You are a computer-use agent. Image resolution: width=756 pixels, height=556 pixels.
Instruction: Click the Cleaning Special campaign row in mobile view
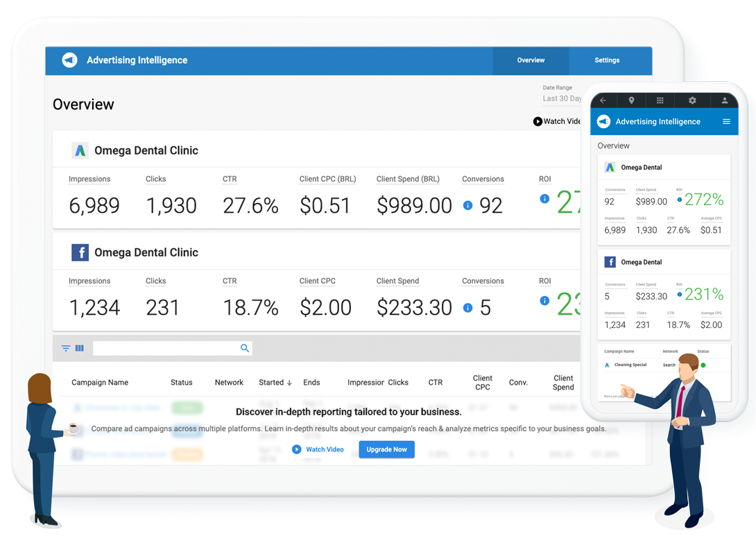click(664, 365)
